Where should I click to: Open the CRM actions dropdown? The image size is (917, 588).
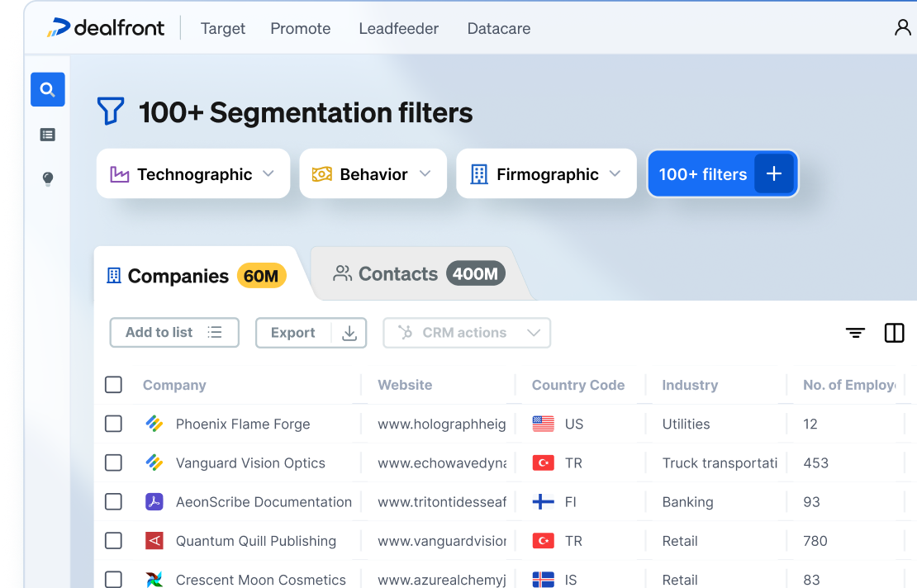(467, 333)
